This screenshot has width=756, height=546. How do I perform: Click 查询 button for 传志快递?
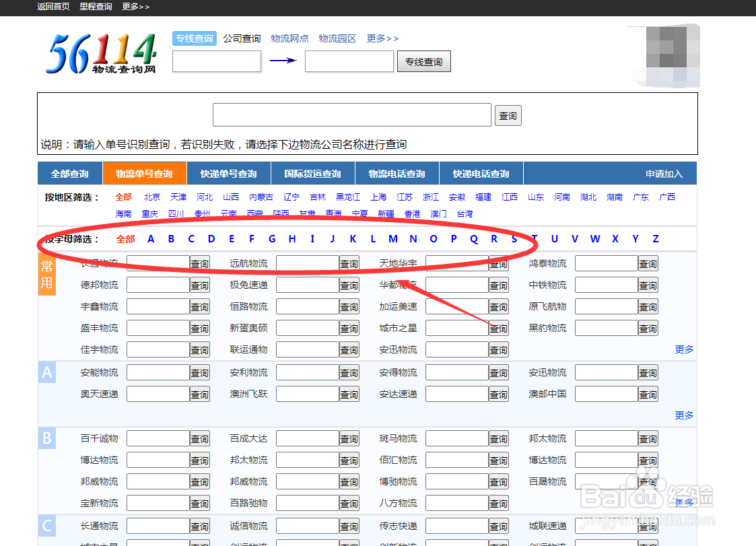[499, 526]
